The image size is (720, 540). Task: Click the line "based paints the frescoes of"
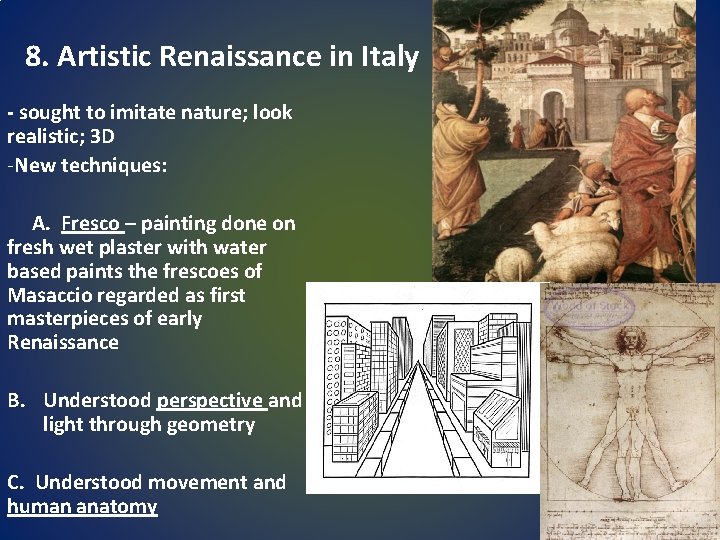tap(135, 271)
